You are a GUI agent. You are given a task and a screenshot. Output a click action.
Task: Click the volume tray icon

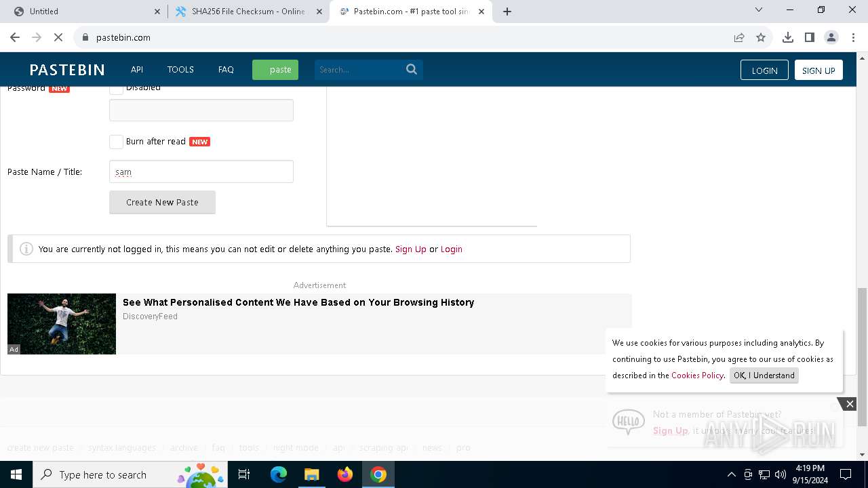(x=781, y=474)
